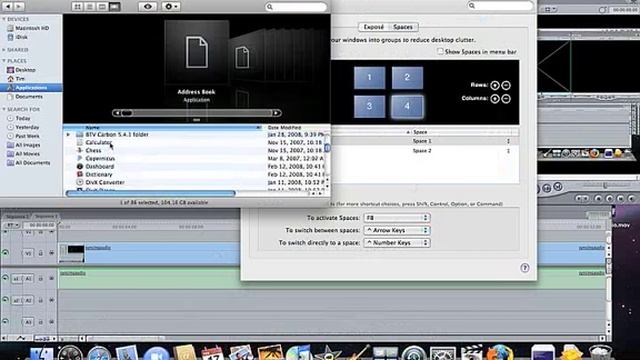Image resolution: width=640 pixels, height=360 pixels.
Task: Lock the V1 video track
Action: [x=40, y=253]
